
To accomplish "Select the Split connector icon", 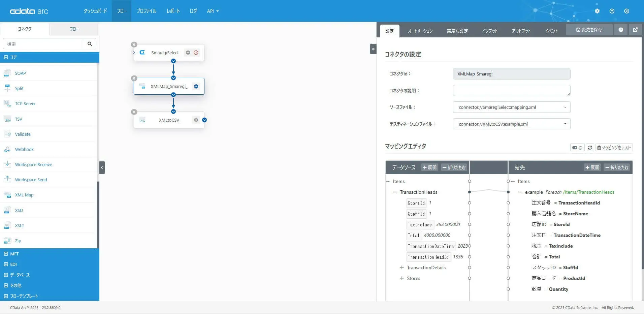I will pos(7,88).
